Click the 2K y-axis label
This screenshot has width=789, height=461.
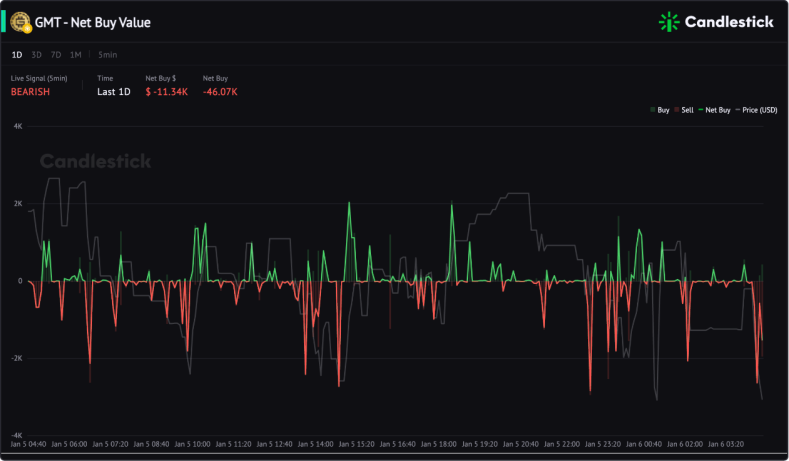(18, 204)
